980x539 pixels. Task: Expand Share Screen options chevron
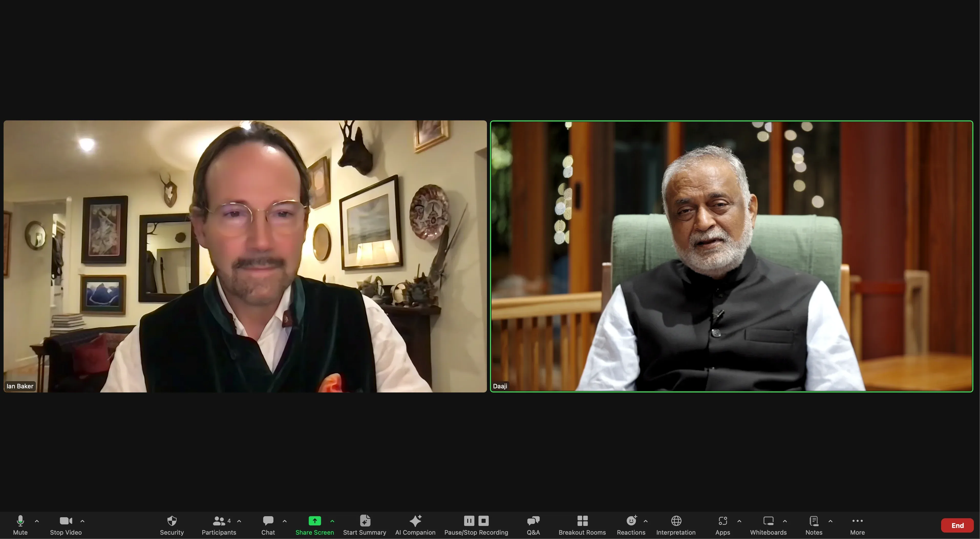tap(332, 521)
